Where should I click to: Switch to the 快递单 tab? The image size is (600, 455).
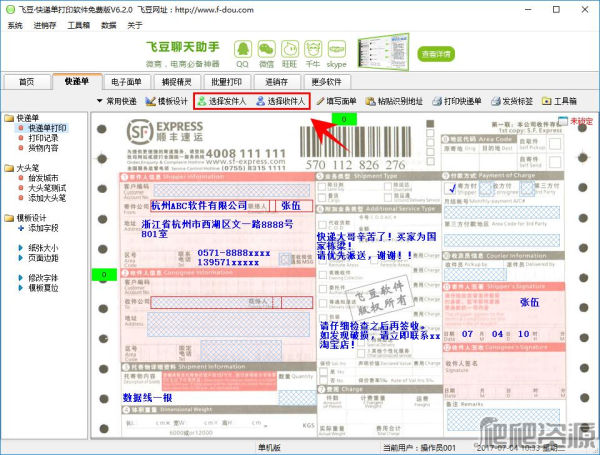[77, 81]
